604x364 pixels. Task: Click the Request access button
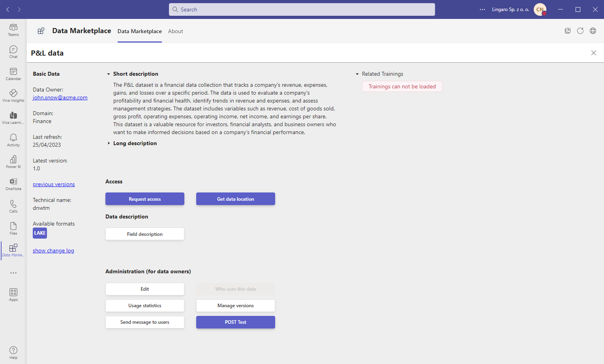pos(145,199)
